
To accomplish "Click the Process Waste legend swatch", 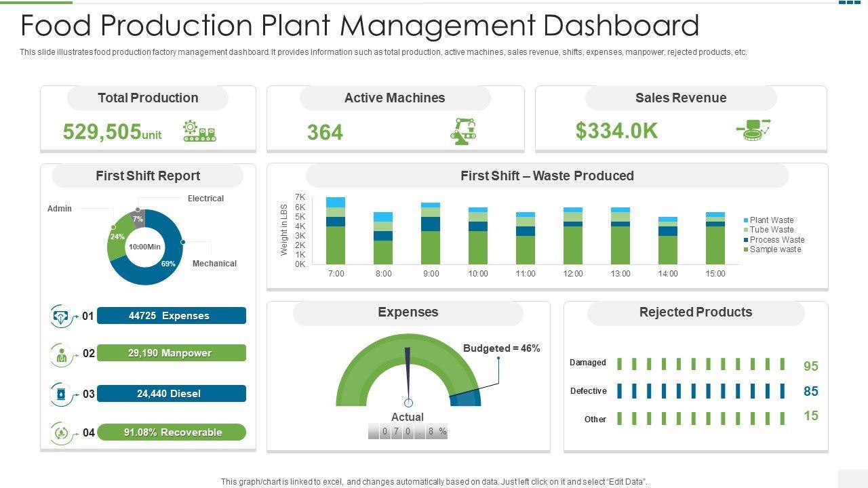I will 747,240.
